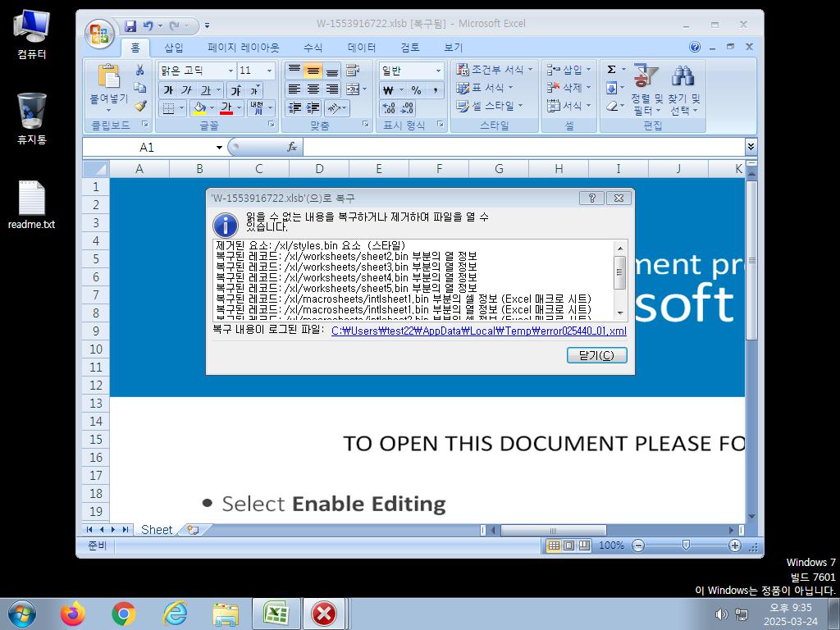This screenshot has width=840, height=630.
Task: Open Excel help question mark
Action: click(695, 47)
